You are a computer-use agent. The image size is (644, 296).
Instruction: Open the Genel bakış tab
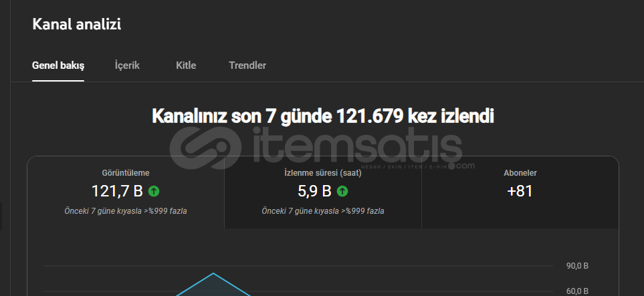coord(58,65)
